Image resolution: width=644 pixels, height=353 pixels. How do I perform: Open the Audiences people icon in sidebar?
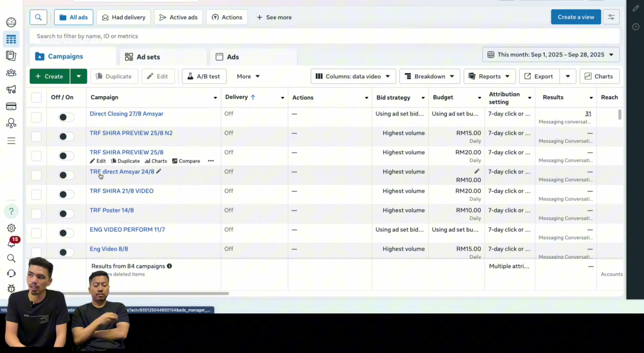tap(11, 73)
